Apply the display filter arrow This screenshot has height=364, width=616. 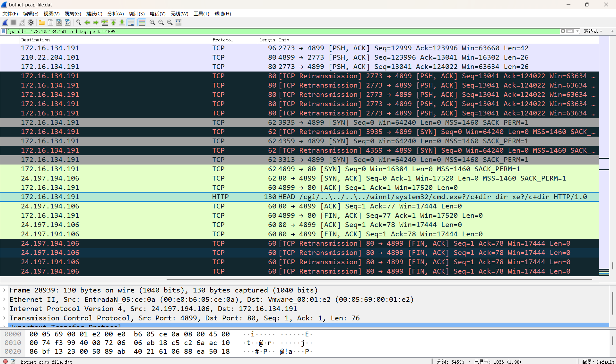570,31
